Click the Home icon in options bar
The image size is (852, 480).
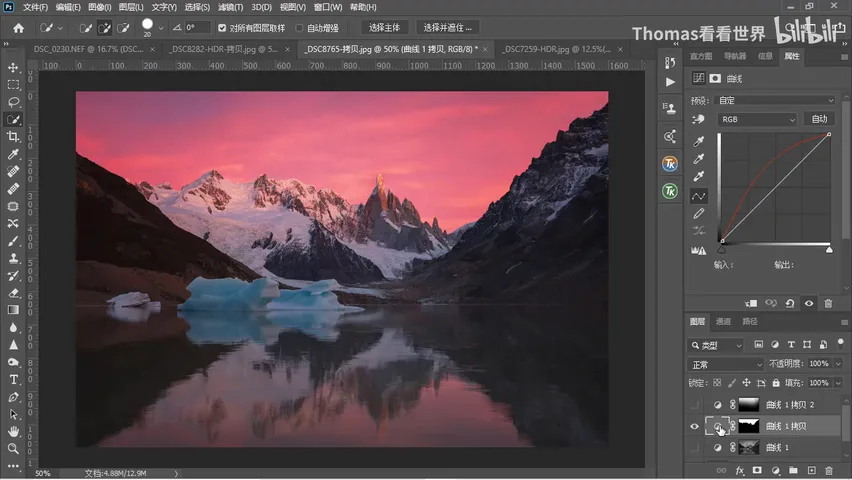(18, 28)
